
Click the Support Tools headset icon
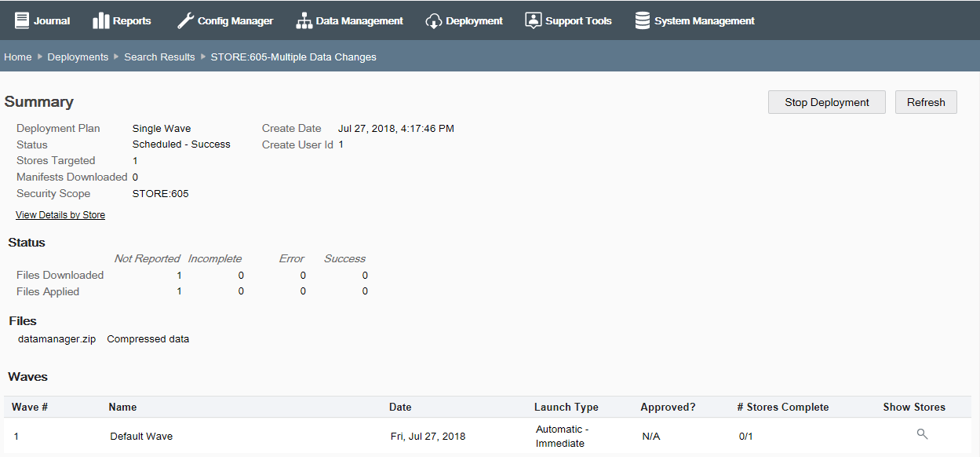tap(535, 20)
